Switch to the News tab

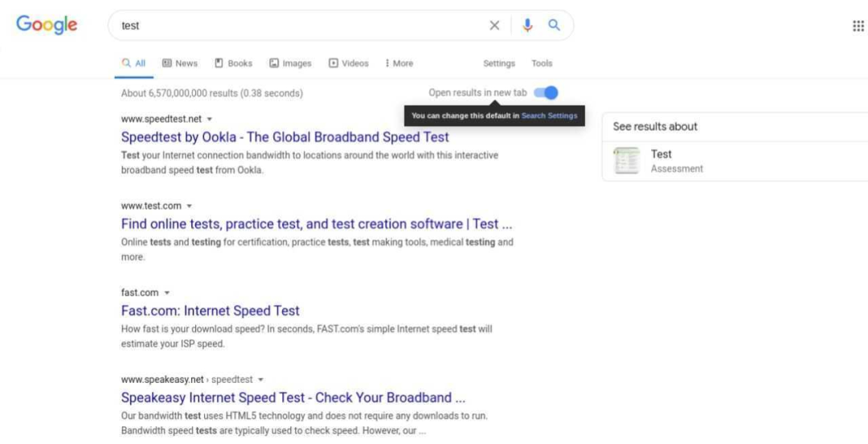click(x=179, y=63)
